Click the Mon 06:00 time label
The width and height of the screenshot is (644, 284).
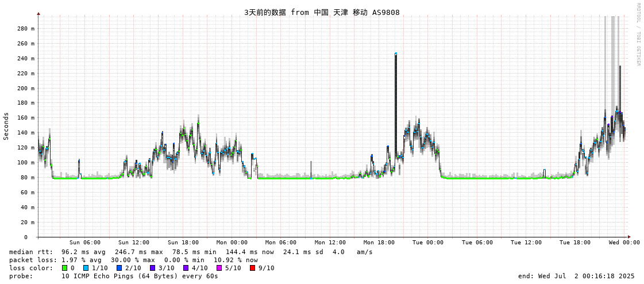click(281, 243)
